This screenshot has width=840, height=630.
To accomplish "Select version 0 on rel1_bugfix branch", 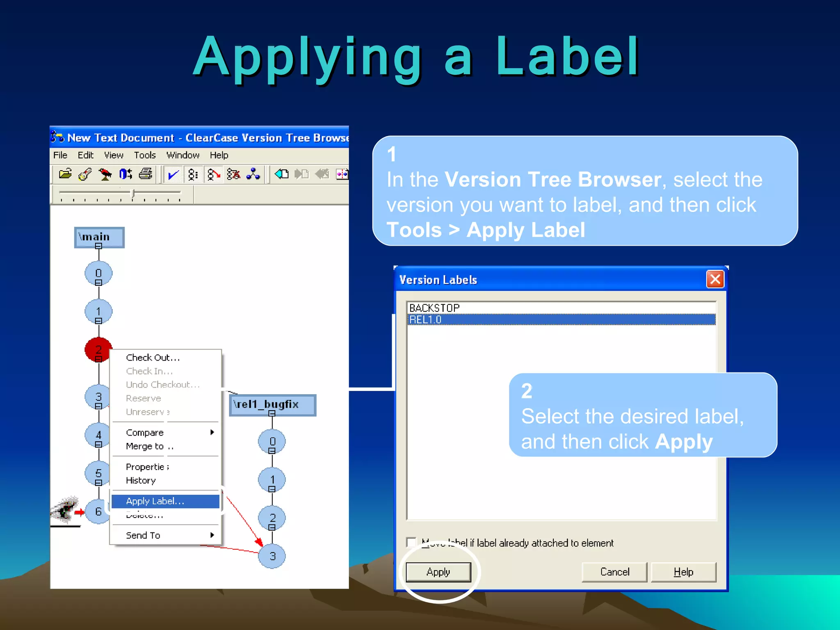I will (272, 441).
